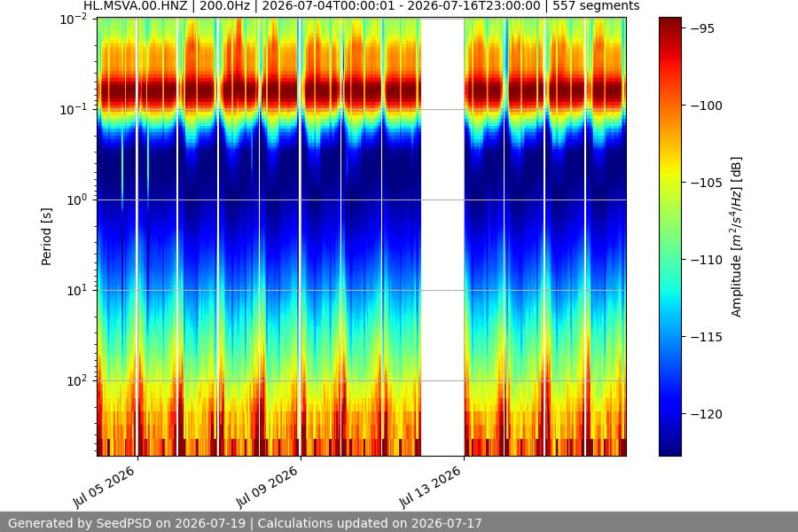Viewport: 798px width, 532px height.
Task: Click the 10⁻² y-axis tick label
Action: (x=74, y=20)
